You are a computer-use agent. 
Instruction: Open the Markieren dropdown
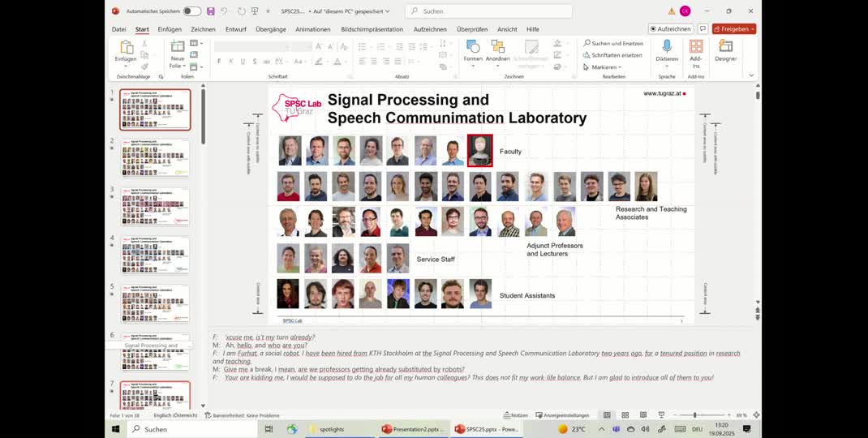click(x=602, y=67)
